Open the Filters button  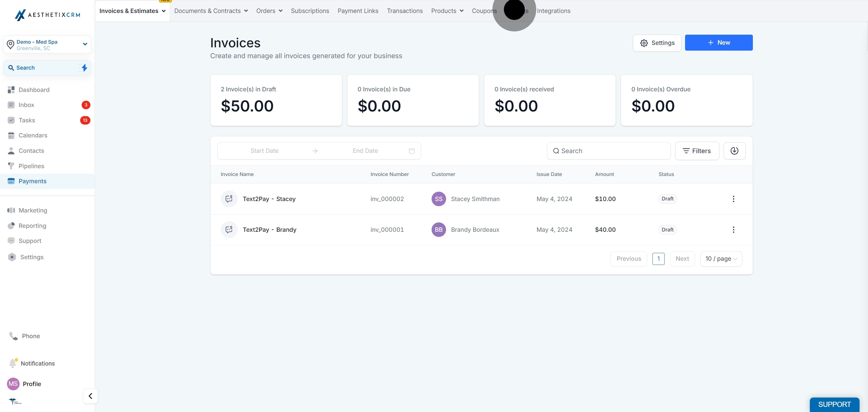click(697, 151)
